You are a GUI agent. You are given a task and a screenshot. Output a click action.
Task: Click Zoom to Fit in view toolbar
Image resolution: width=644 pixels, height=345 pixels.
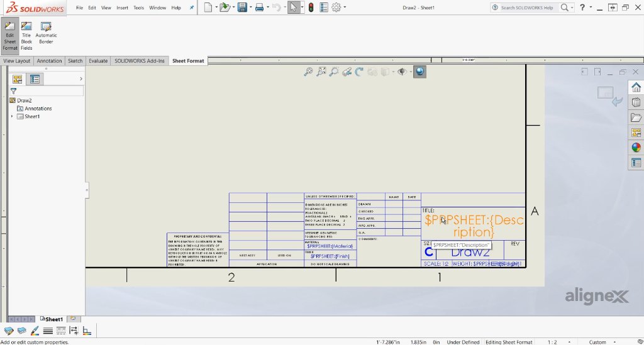(308, 72)
